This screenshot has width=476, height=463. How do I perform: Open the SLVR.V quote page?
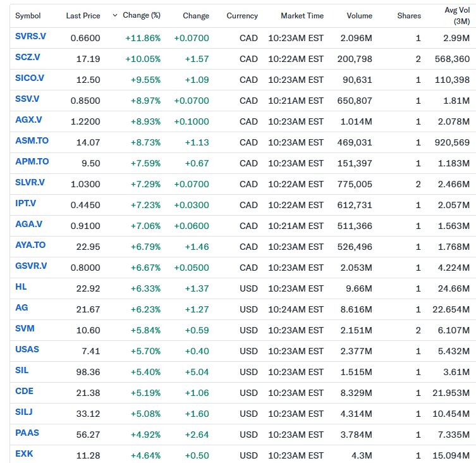tap(30, 183)
